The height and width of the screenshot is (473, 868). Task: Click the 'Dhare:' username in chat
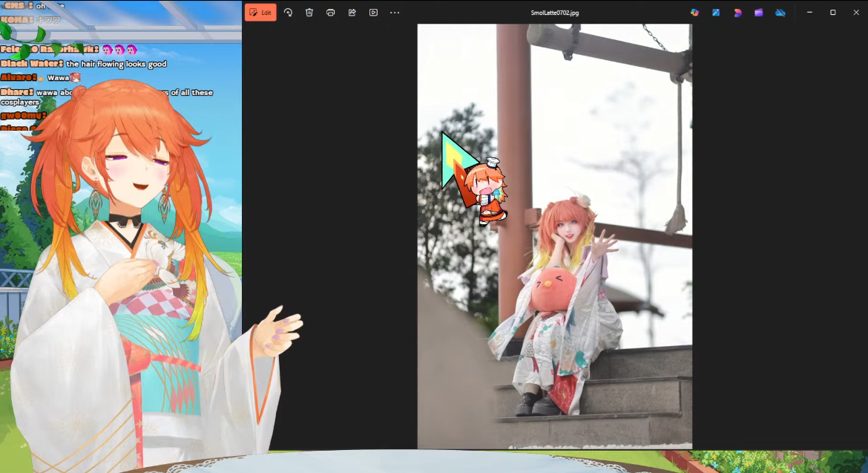(16, 93)
